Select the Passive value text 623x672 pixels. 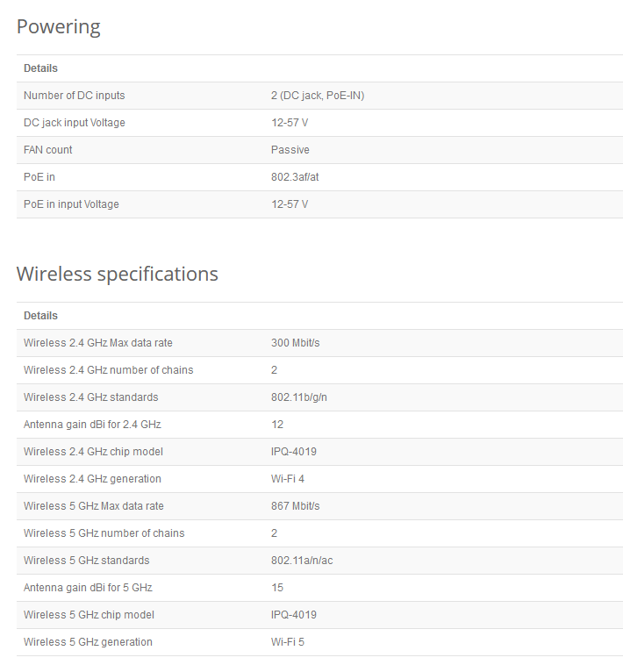click(290, 150)
